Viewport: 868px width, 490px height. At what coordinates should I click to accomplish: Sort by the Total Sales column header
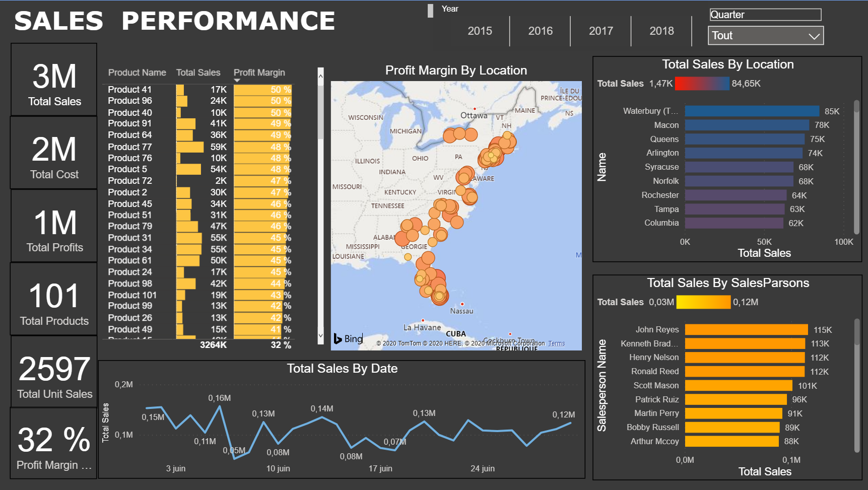point(198,72)
